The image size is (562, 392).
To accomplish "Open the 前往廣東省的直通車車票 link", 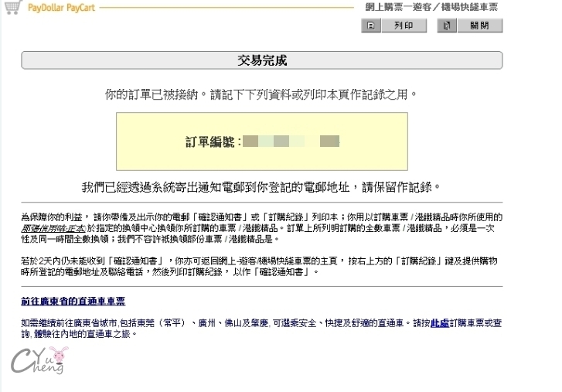I will (73, 302).
